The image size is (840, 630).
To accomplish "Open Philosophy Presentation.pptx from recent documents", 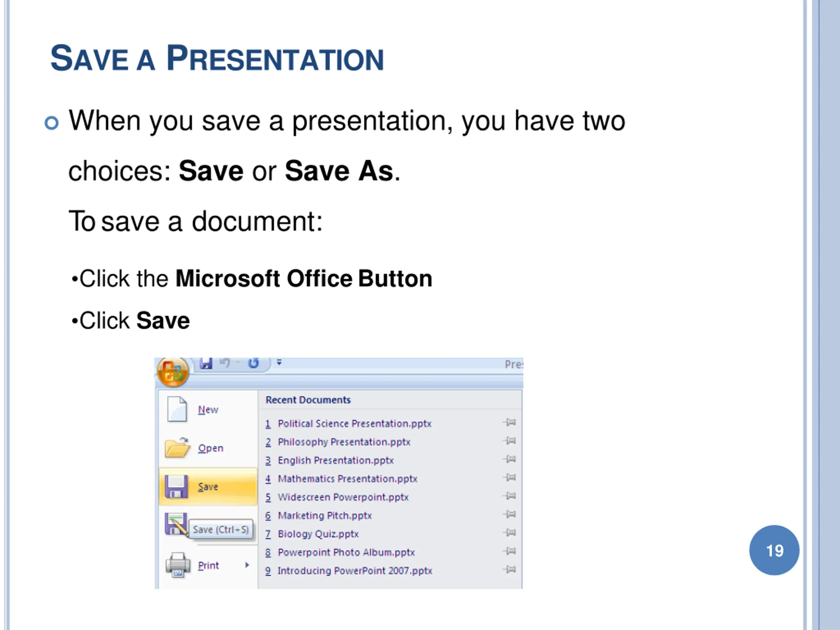I will tap(344, 442).
